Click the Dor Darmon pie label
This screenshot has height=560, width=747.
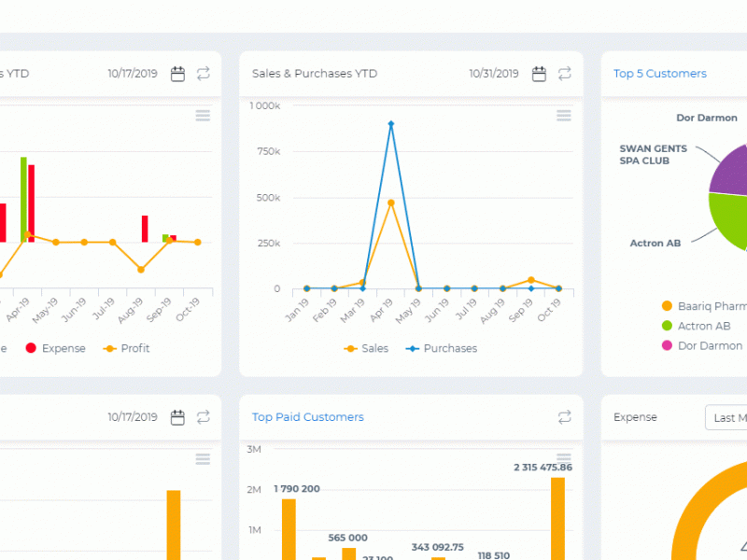click(x=707, y=118)
